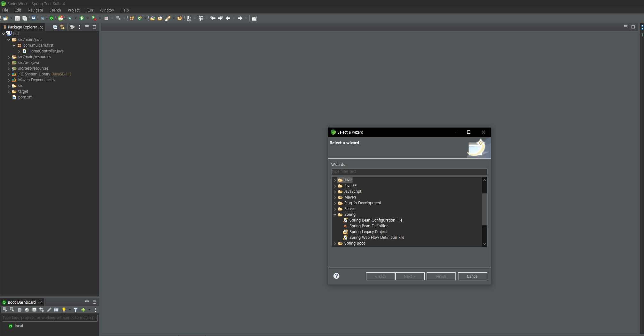Click the Boot Dashboard open console icon
Image resolution: width=644 pixels, height=336 pixels.
coord(34,309)
